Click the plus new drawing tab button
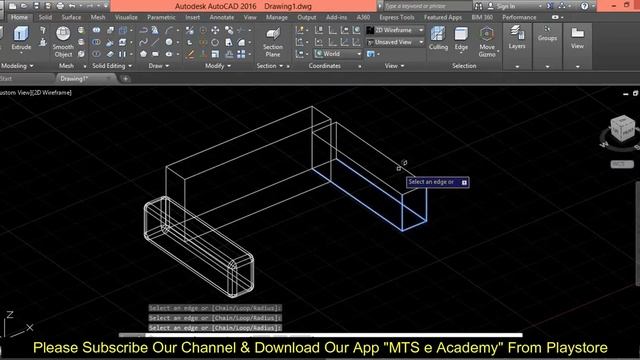Viewport: 640px width, 360px height. (x=126, y=78)
